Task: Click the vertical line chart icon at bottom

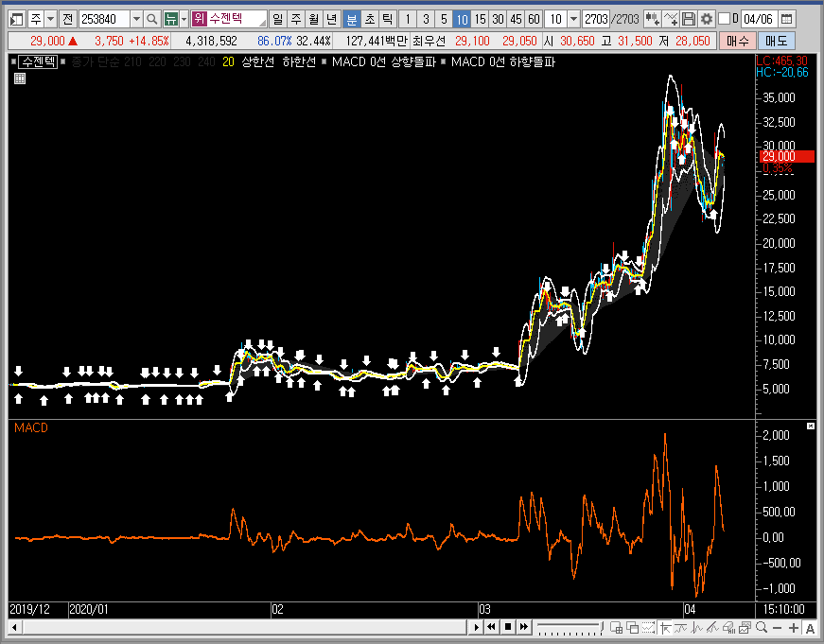Action: point(697,627)
